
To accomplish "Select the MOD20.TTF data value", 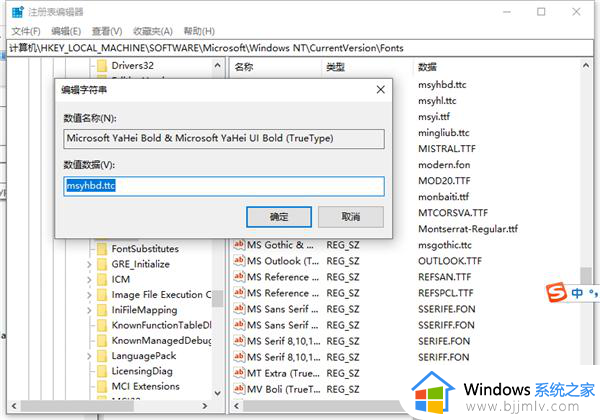I will [444, 181].
